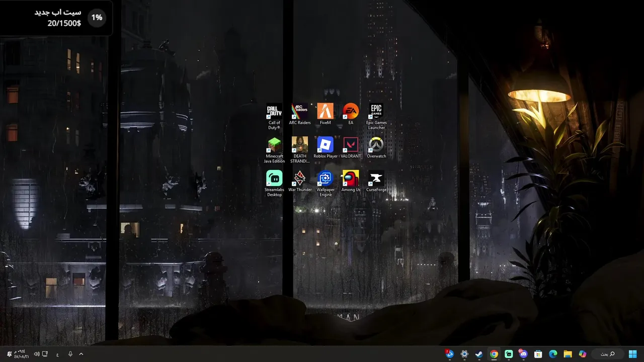Viewport: 644px width, 362px height.
Task: Switch to Discord in the taskbar
Action: tap(523, 354)
